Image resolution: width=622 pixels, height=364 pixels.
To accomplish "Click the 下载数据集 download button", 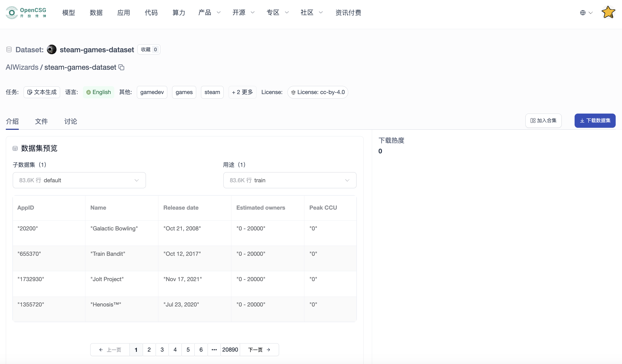I will tap(595, 121).
